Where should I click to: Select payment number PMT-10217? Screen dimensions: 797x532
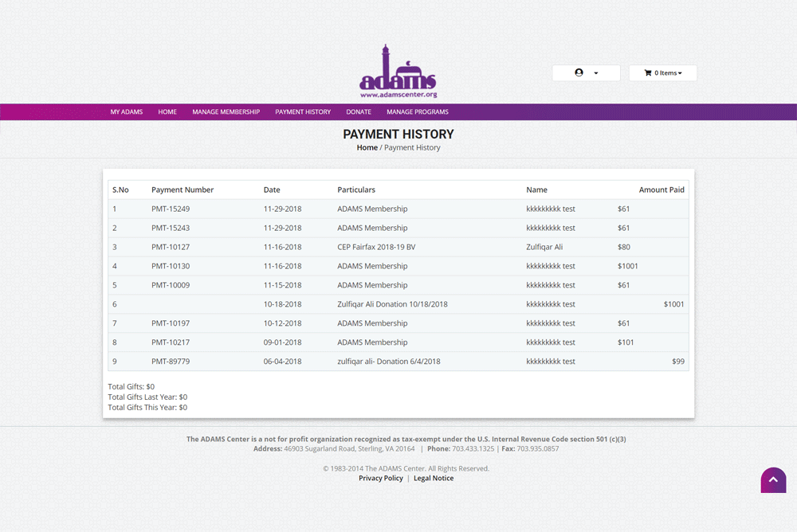[x=171, y=342]
